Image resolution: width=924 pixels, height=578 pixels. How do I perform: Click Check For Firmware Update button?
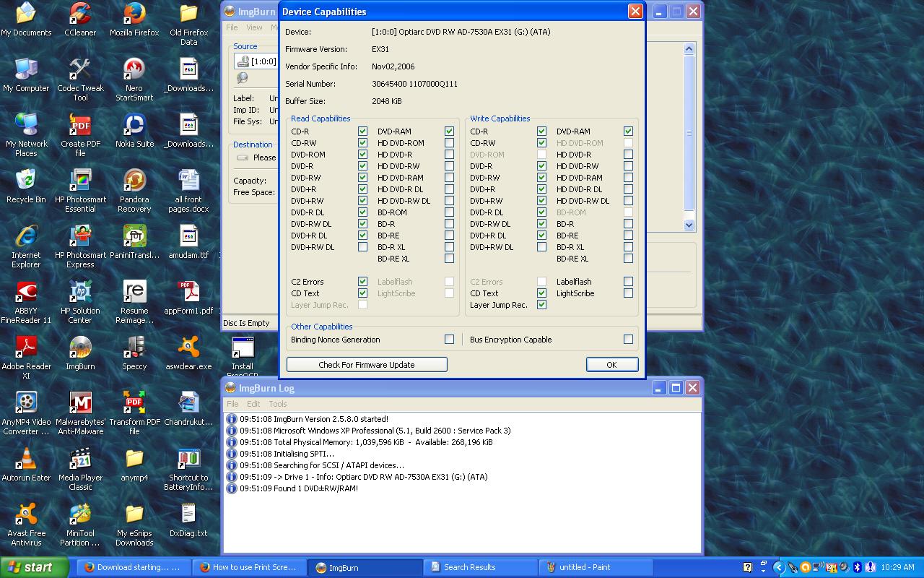pyautogui.click(x=367, y=365)
